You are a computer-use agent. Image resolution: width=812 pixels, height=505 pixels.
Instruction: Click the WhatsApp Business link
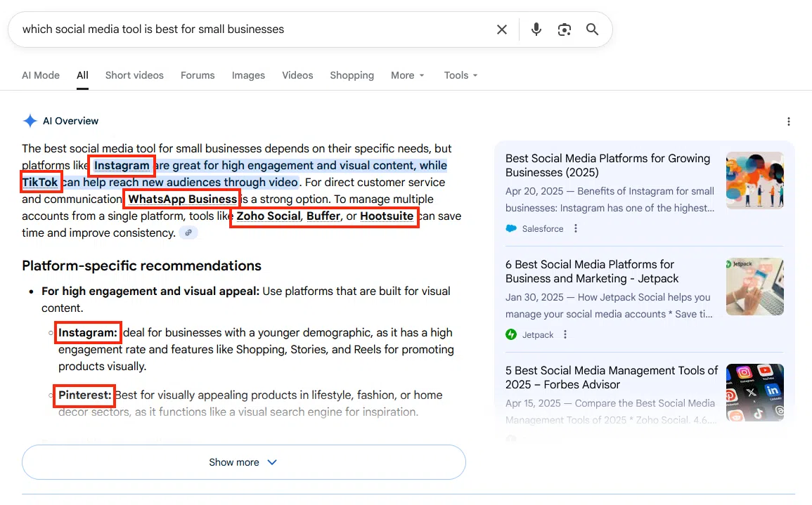click(182, 199)
